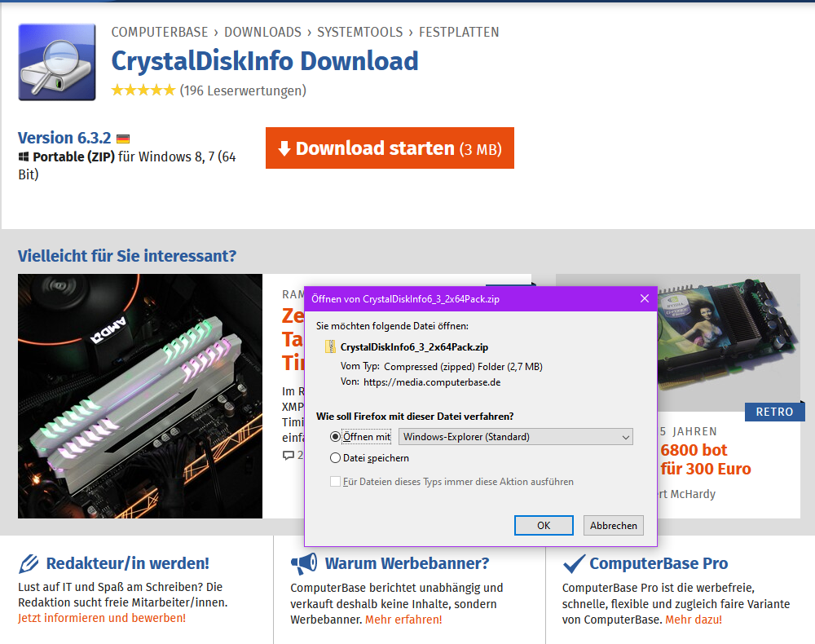Select the "Datei speichern" radio option
This screenshot has width=815, height=644.
[x=335, y=458]
